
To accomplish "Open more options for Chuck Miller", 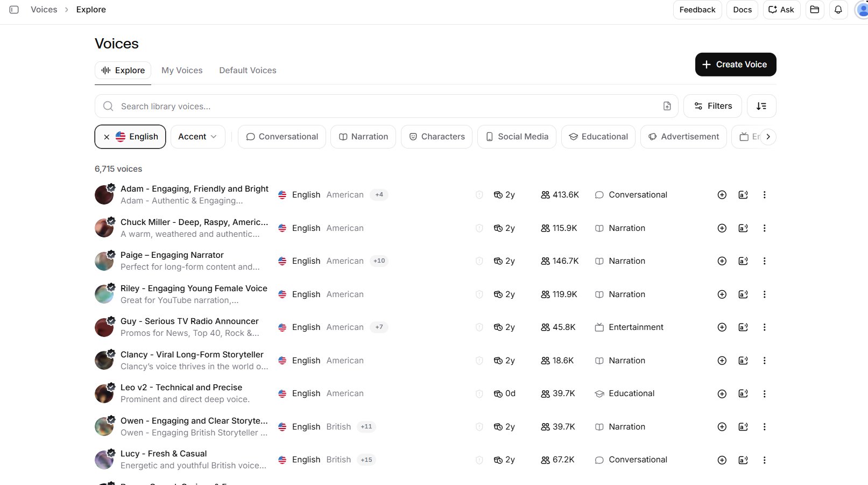I will (x=764, y=228).
